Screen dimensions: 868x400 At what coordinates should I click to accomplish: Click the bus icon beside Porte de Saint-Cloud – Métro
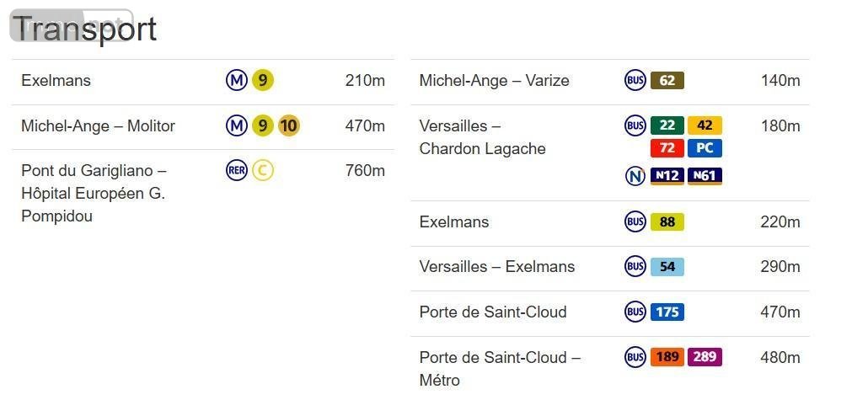click(635, 357)
